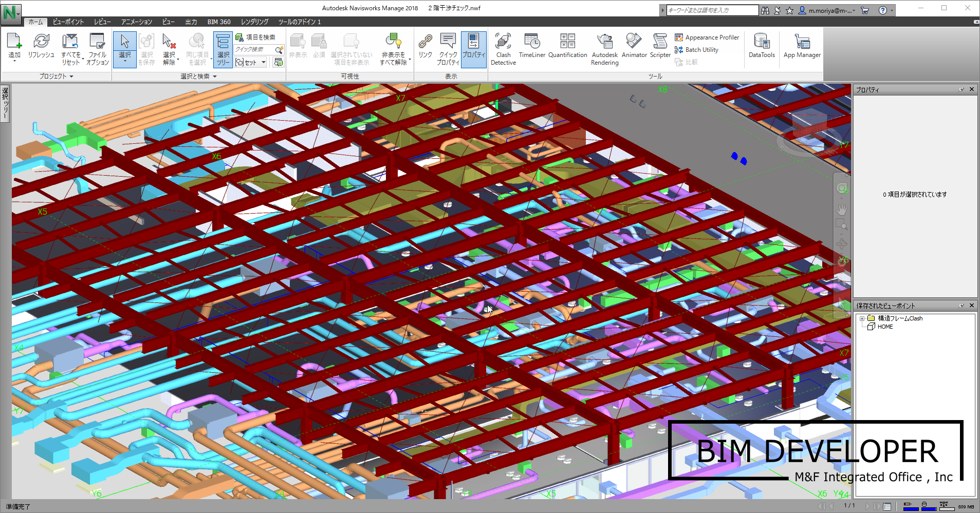Toggle auto-hide pin on 保存されたビューポイント panel

coord(961,306)
